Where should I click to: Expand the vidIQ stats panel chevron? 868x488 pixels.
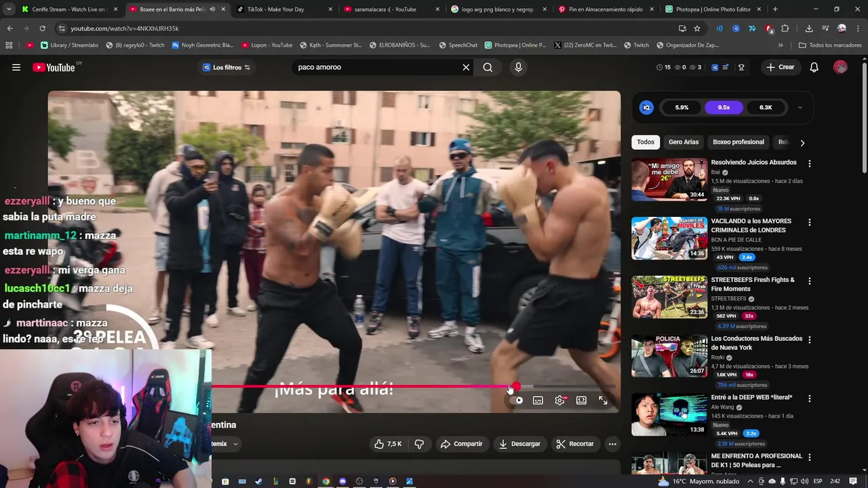[800, 107]
